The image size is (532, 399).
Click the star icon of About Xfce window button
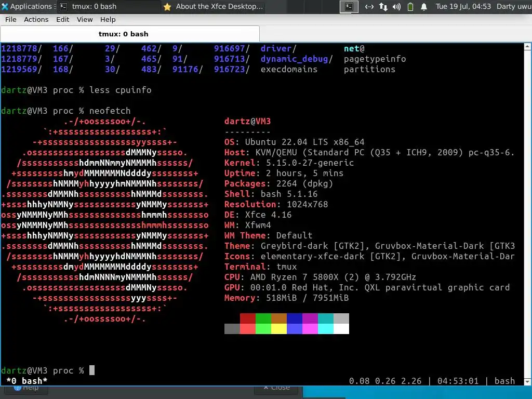[167, 7]
